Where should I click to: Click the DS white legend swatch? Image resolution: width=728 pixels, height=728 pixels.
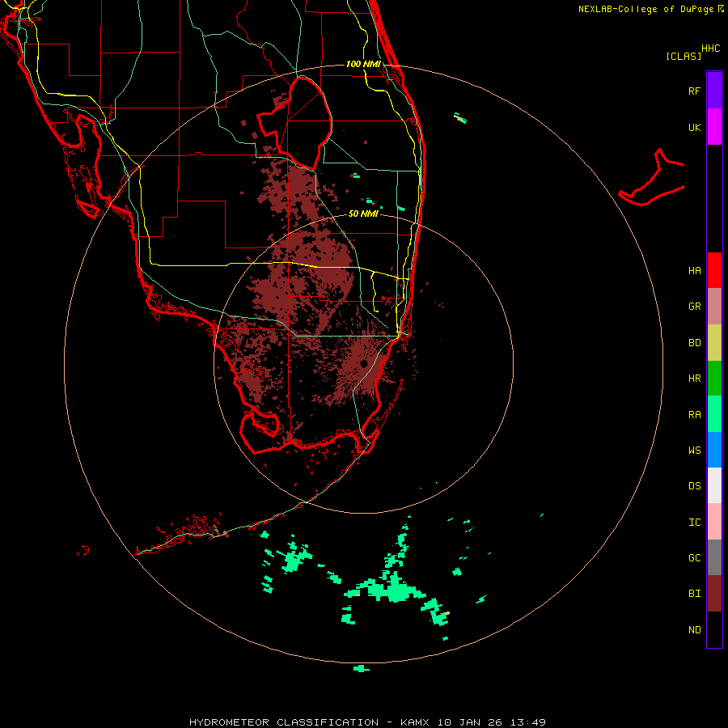pos(714,485)
